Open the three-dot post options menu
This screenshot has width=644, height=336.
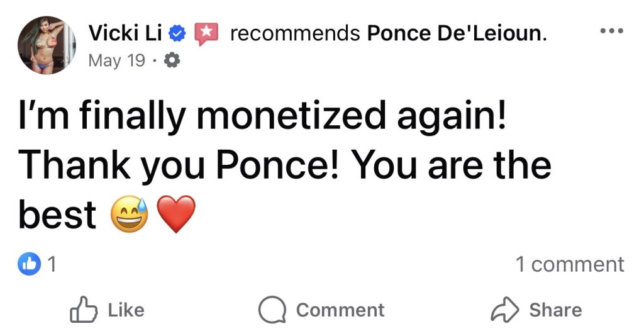click(611, 31)
